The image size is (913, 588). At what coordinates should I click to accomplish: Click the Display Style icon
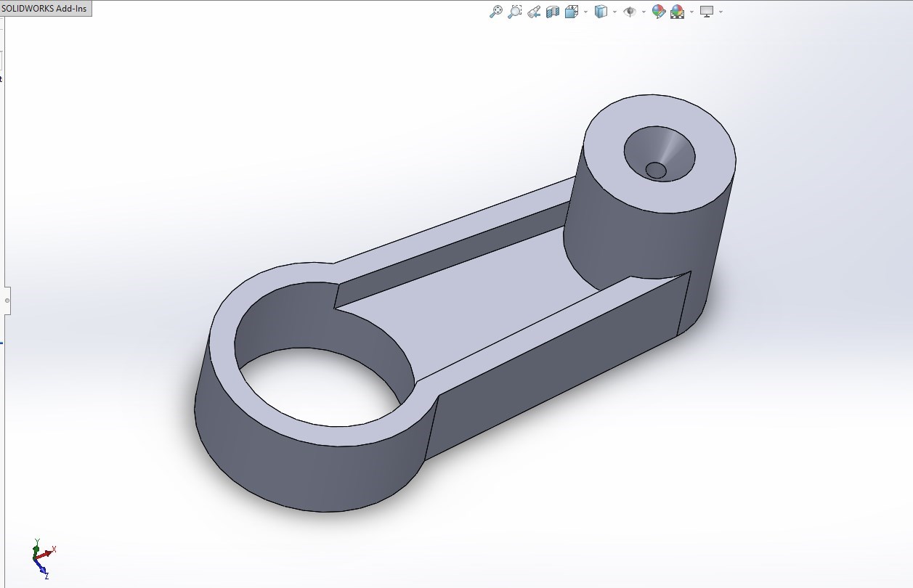click(x=601, y=12)
